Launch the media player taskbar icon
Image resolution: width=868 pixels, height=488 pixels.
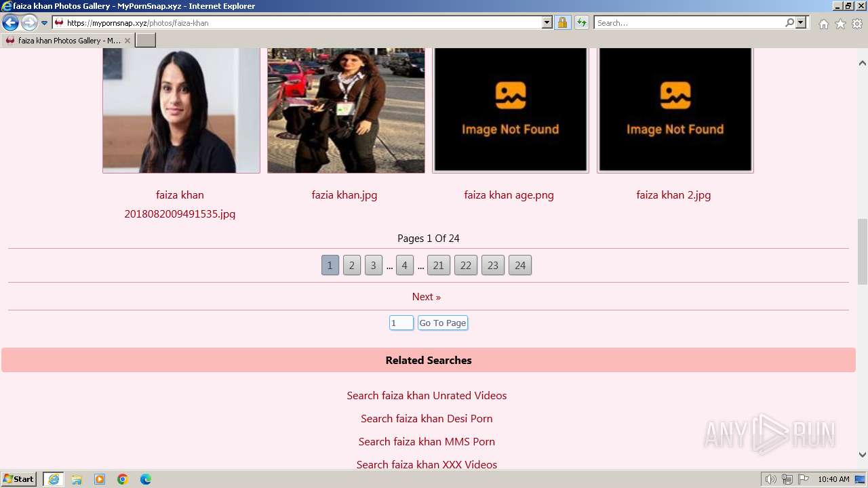pos(100,479)
